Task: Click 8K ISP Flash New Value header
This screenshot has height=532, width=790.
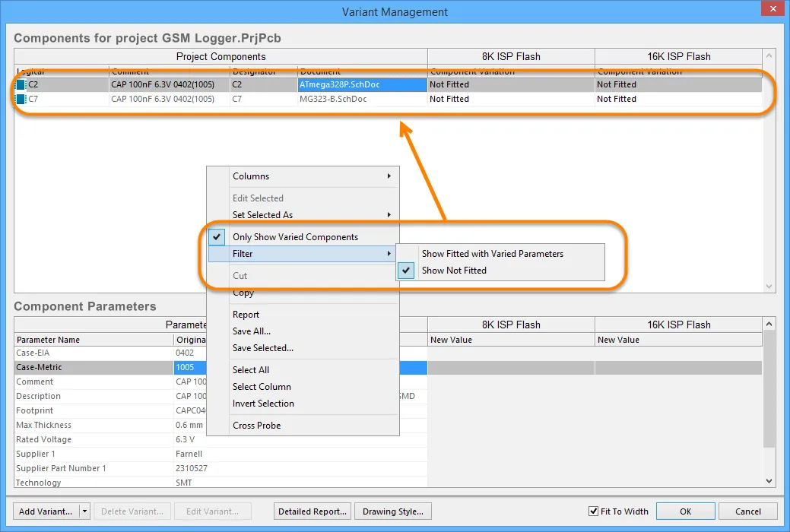Action: point(511,340)
